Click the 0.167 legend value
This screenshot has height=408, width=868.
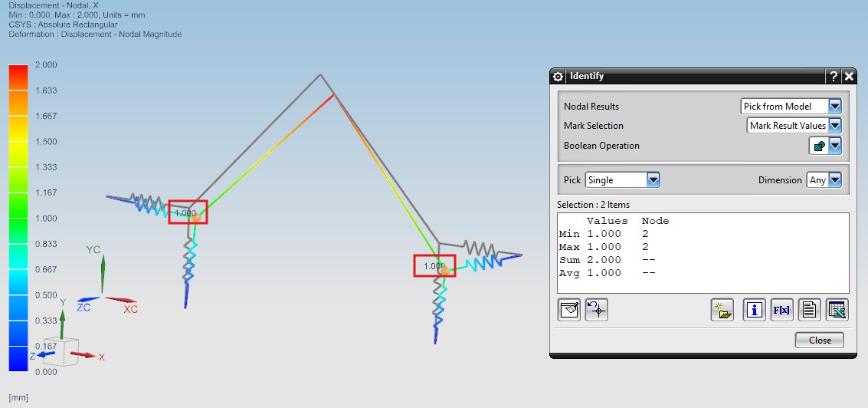click(46, 346)
